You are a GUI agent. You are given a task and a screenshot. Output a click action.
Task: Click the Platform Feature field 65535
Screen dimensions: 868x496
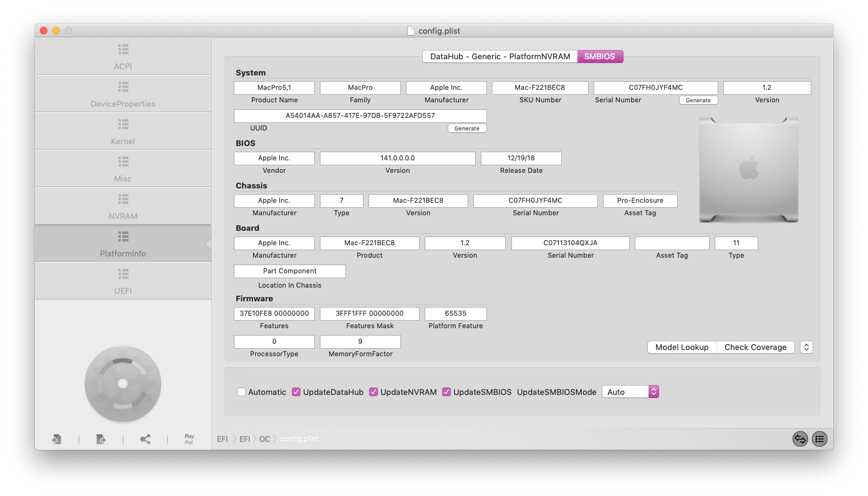pos(456,314)
